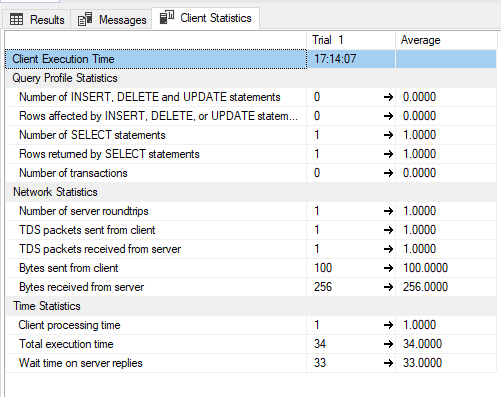Screen dimensions: 501x397
Task: Click the arrow icon beside Bytes received value
Action: (x=388, y=287)
